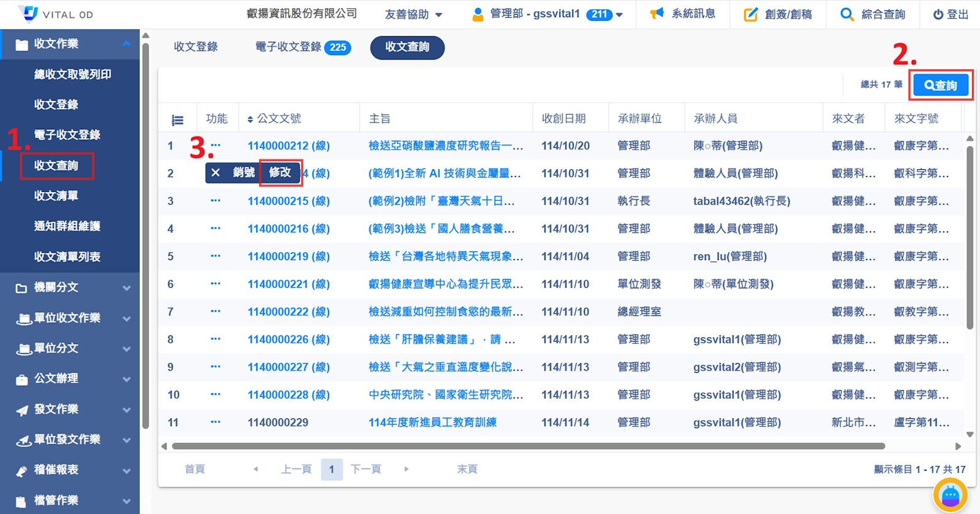Close the row action popup with X
The image size is (980, 514).
pos(215,173)
